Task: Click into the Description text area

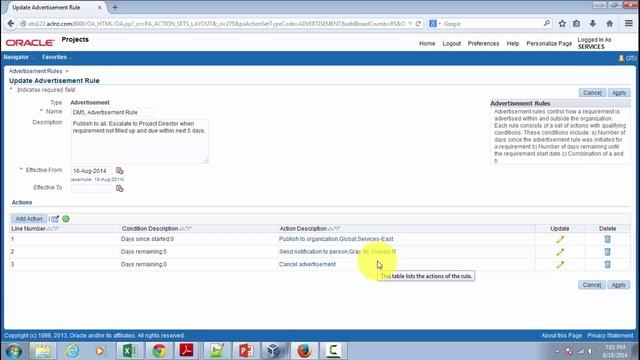Action: pos(140,141)
